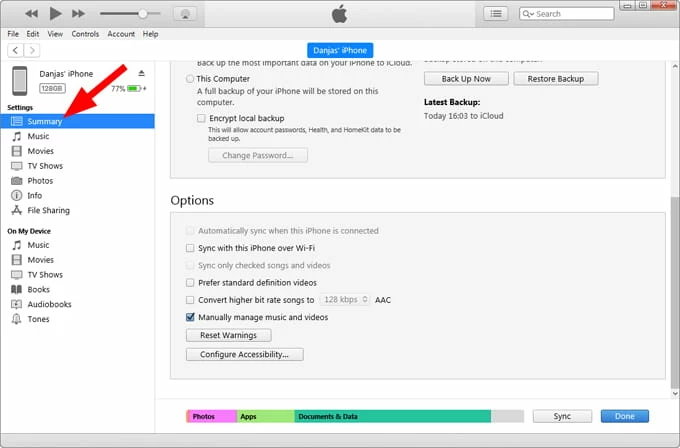Check the Encrypt local backup option
This screenshot has height=448, width=680.
202,118
